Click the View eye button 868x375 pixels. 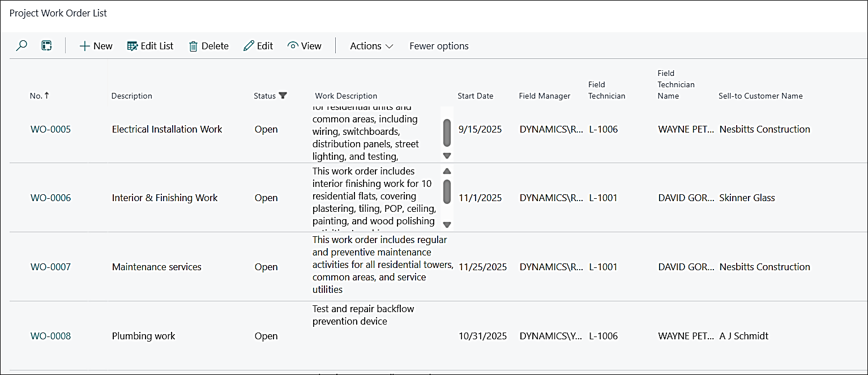(305, 46)
